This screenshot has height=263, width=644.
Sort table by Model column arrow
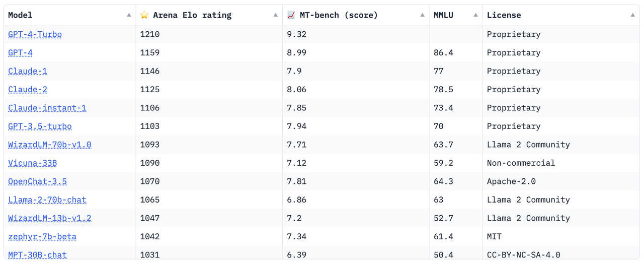[x=129, y=15]
